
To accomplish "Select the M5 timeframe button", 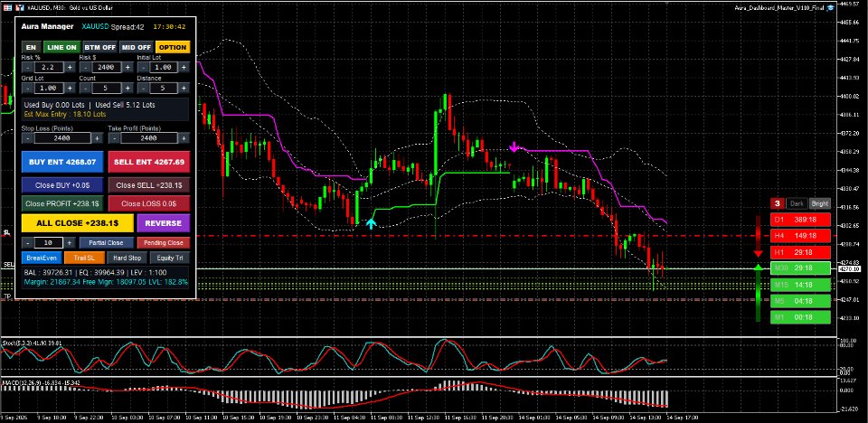I will point(800,301).
